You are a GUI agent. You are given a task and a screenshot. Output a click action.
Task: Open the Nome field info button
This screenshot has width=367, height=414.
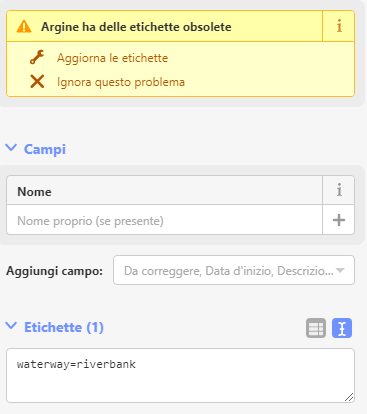(x=339, y=190)
